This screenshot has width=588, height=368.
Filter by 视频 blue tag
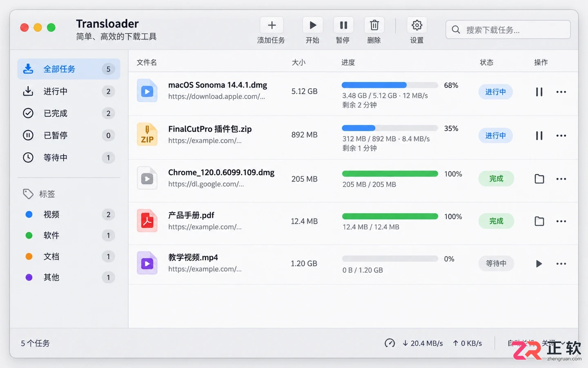pyautogui.click(x=69, y=214)
